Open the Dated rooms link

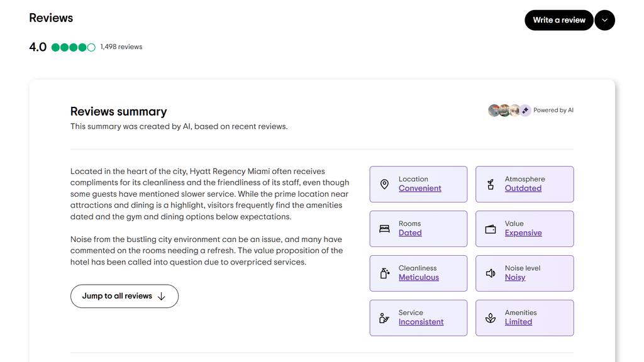[410, 233]
